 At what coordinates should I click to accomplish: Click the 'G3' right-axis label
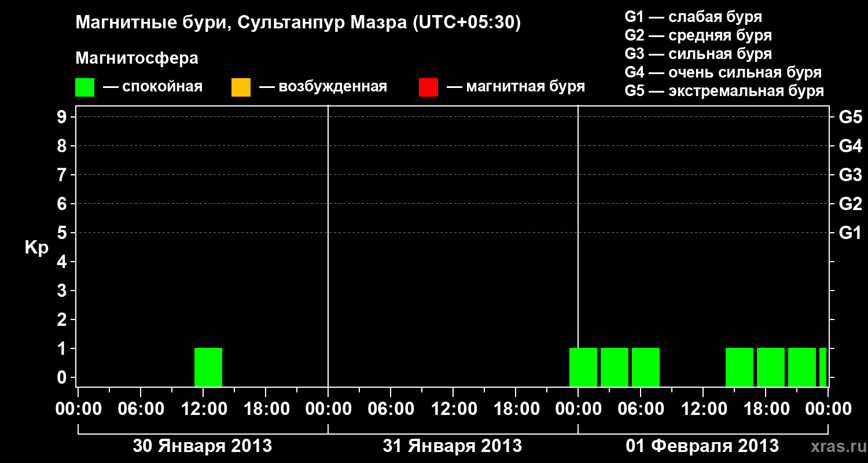(x=851, y=175)
